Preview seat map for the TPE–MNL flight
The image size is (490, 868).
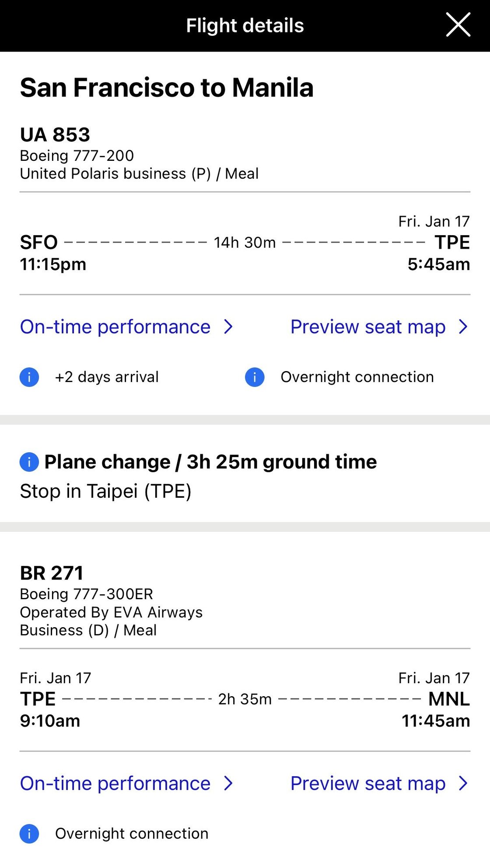[x=368, y=783]
